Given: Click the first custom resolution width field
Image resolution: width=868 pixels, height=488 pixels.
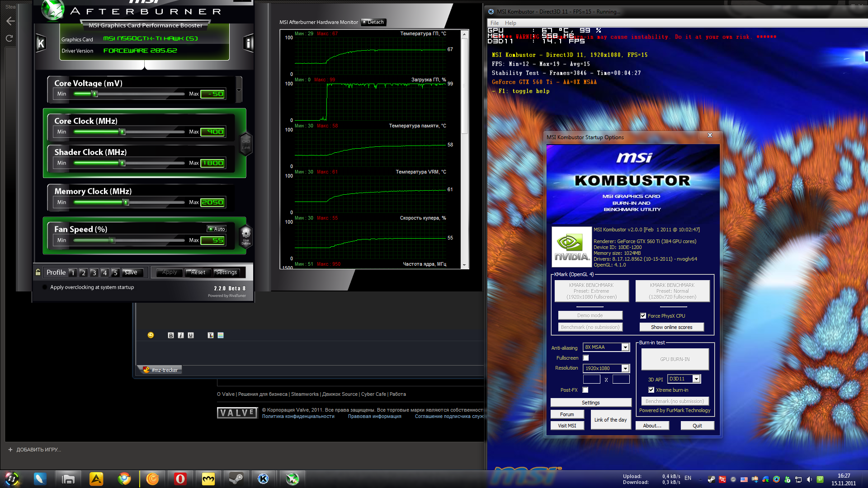Looking at the screenshot, I should (x=591, y=380).
